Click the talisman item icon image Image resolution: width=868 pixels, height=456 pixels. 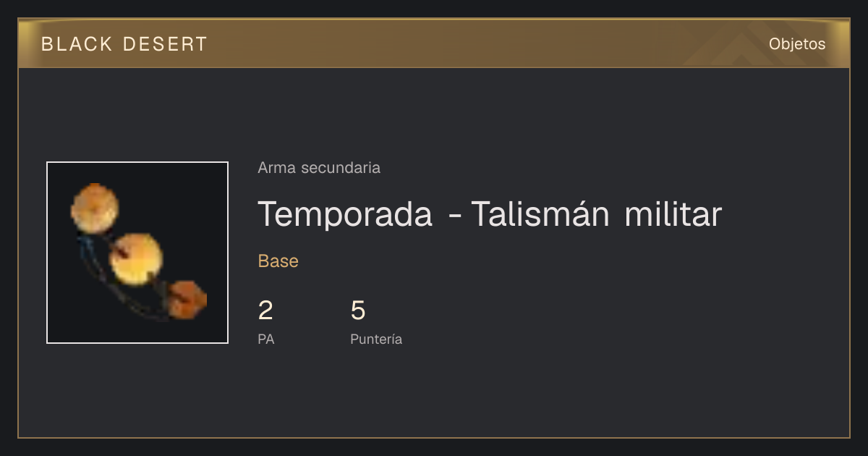click(137, 253)
